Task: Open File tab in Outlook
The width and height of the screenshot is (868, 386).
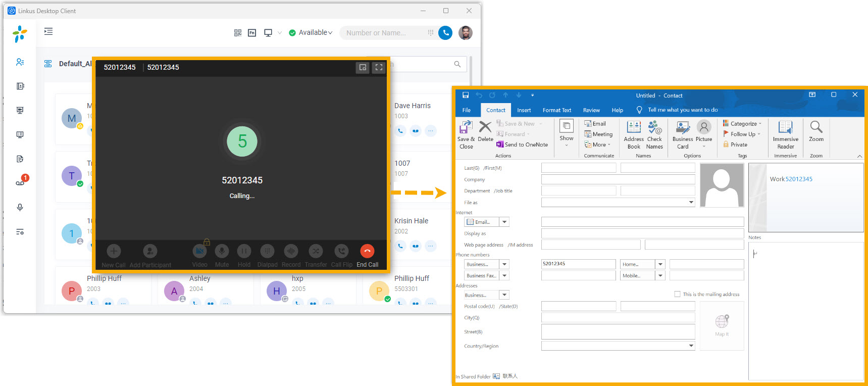Action: [467, 110]
